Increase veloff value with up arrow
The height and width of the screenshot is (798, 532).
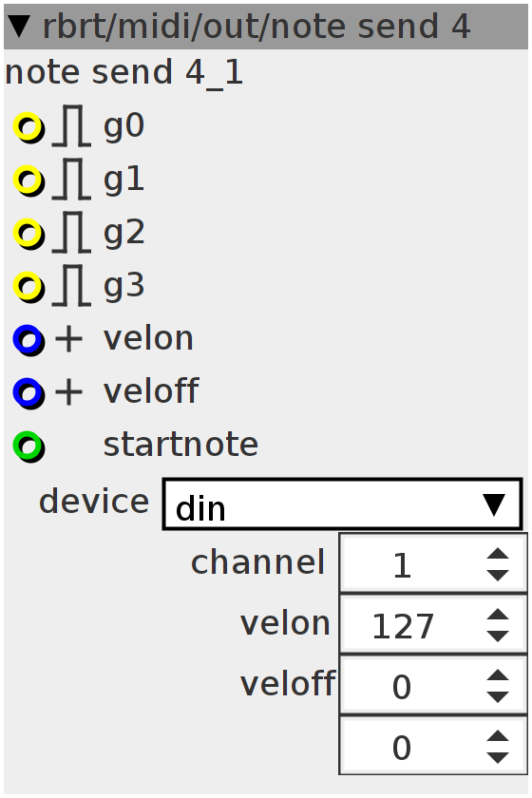point(498,675)
